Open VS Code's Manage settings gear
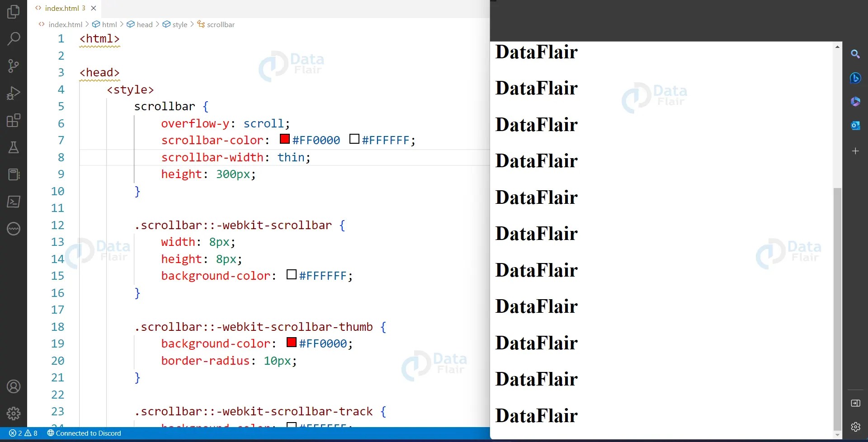 point(14,413)
